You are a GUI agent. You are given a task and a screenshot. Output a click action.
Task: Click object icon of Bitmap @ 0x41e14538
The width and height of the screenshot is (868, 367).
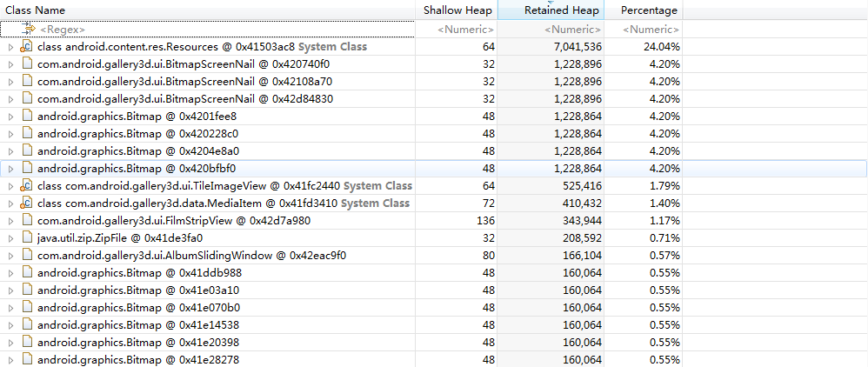(27, 324)
